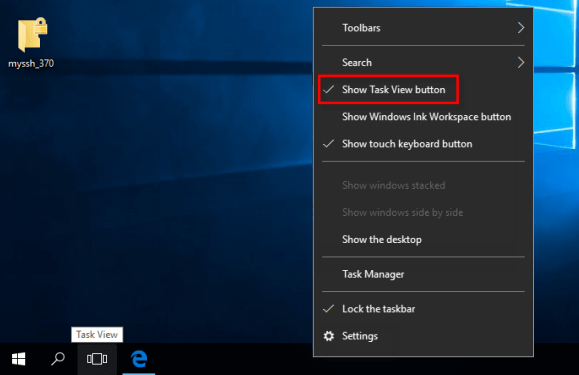Toggle Lock the taskbar option
The height and width of the screenshot is (375, 579).
423,309
